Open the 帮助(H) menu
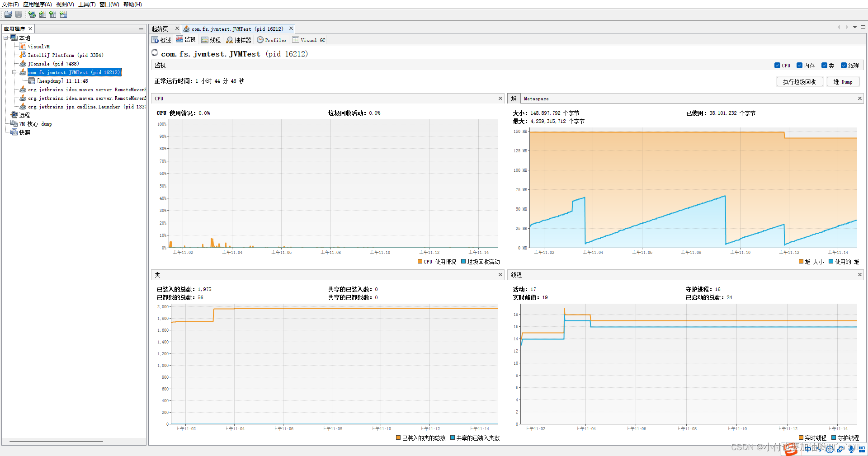Viewport: 868px width, 456px height. (132, 5)
